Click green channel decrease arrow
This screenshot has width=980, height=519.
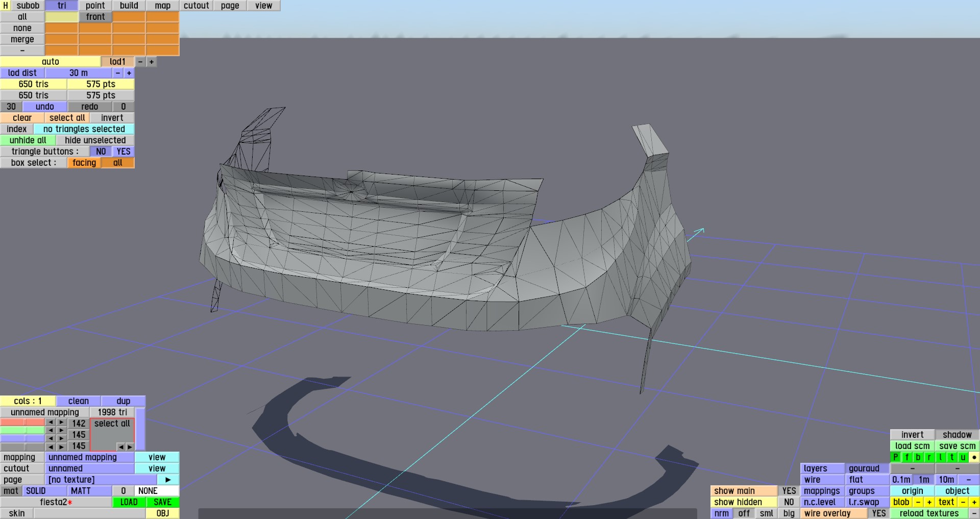click(51, 431)
